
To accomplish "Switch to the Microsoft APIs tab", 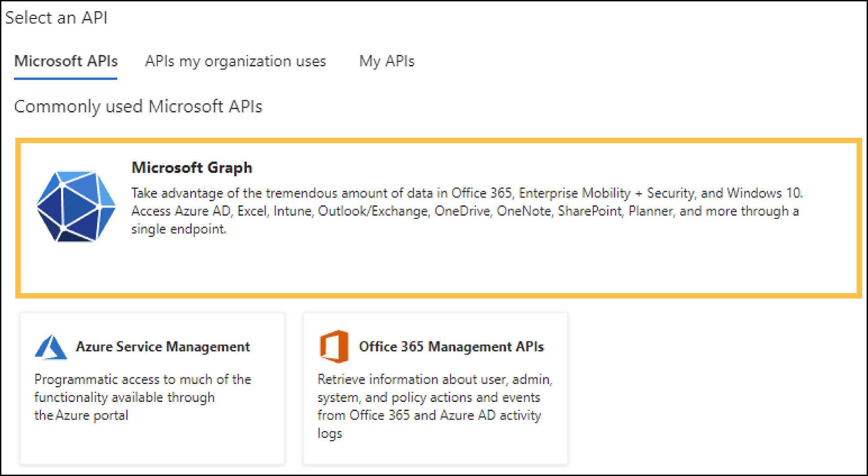I will (x=66, y=61).
